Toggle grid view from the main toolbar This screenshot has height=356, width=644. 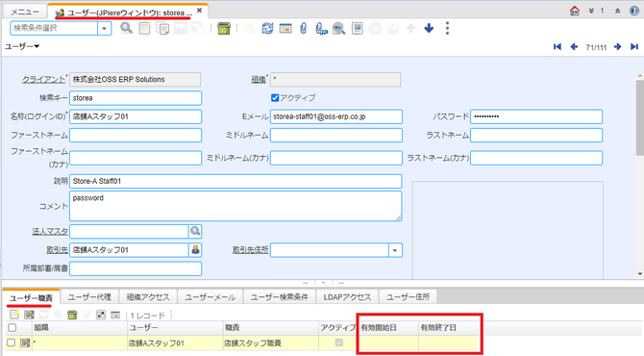point(285,28)
